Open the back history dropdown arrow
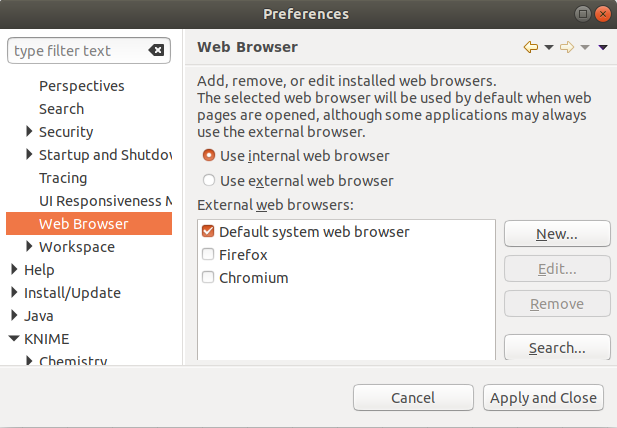The image size is (617, 428). coord(549,48)
